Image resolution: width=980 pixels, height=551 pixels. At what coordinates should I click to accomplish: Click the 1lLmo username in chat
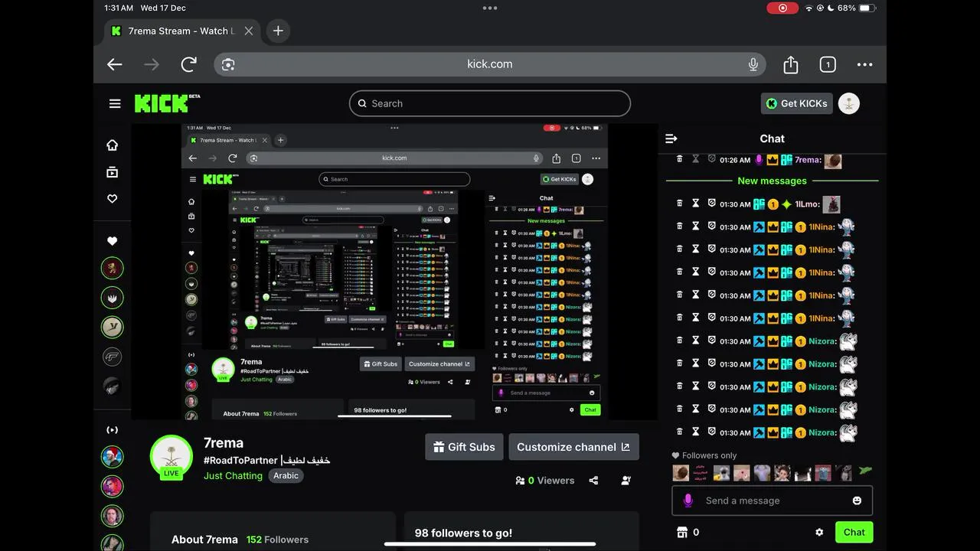click(x=808, y=204)
